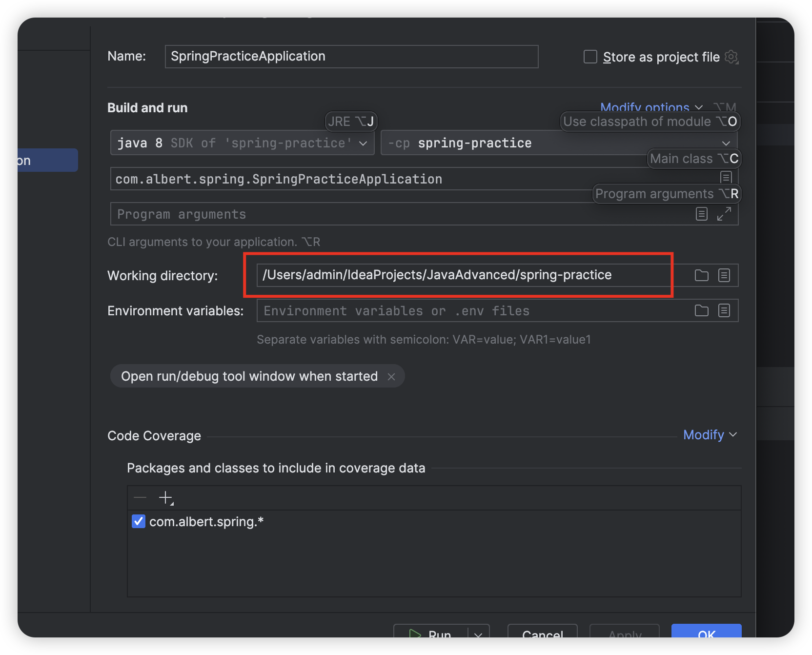812x655 pixels.
Task: Add a coverage package with plus icon
Action: click(x=166, y=498)
